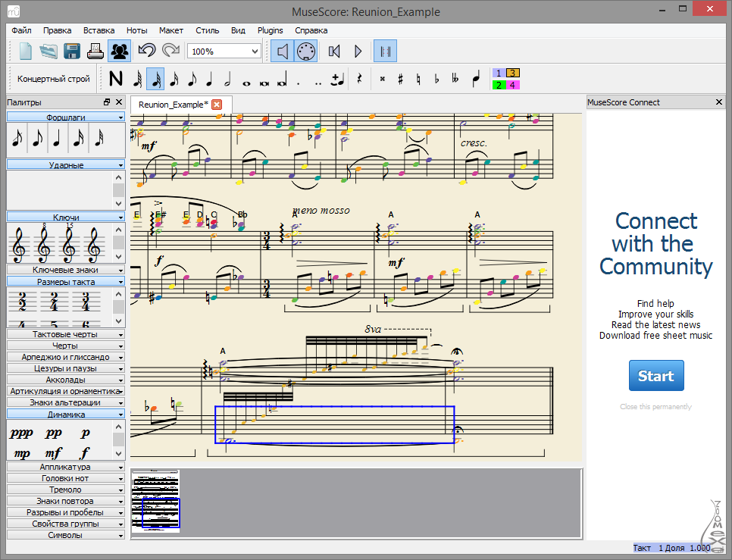Image resolution: width=732 pixels, height=560 pixels.
Task: Open a score from folder icon
Action: (x=48, y=51)
